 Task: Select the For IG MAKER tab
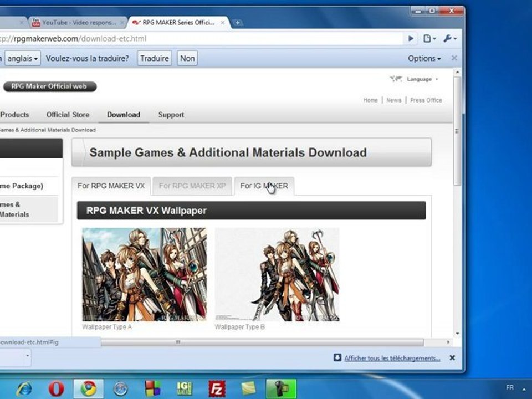(x=264, y=186)
